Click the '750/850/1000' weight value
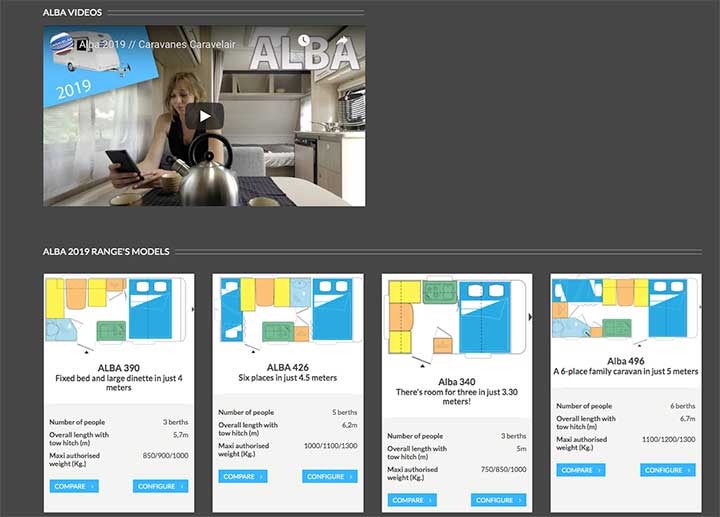720x517 pixels. pyautogui.click(x=503, y=469)
